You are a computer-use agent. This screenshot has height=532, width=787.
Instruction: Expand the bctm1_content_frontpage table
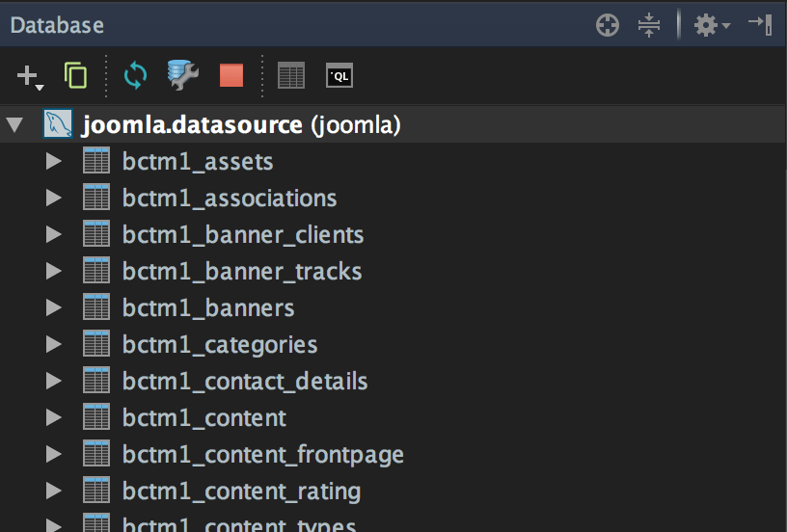click(x=54, y=454)
